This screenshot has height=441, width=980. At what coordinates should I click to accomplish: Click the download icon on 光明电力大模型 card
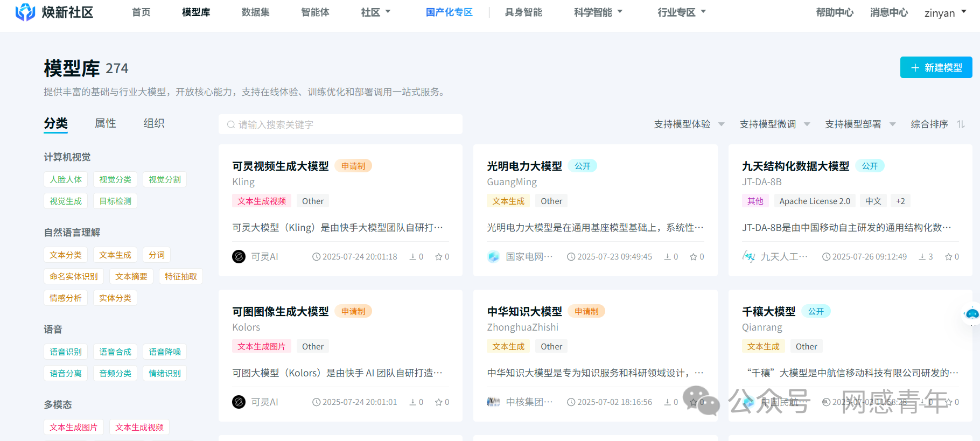tap(668, 257)
